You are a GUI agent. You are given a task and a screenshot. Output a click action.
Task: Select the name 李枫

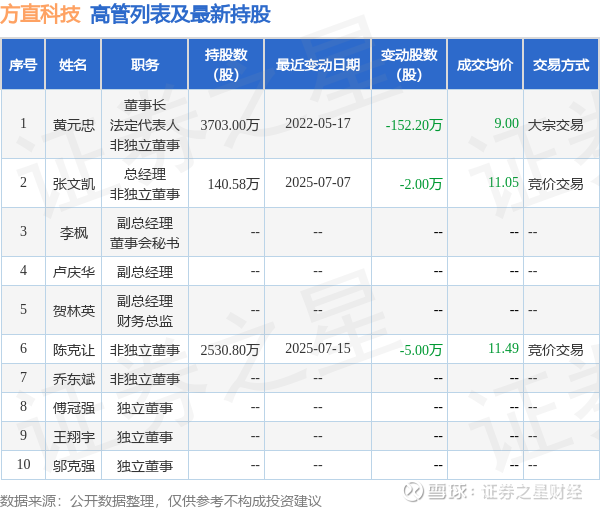click(x=73, y=233)
